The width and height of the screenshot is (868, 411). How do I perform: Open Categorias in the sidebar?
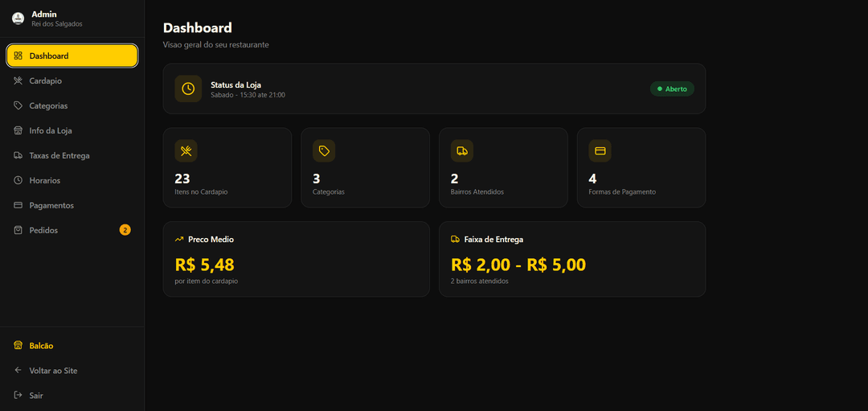(48, 105)
